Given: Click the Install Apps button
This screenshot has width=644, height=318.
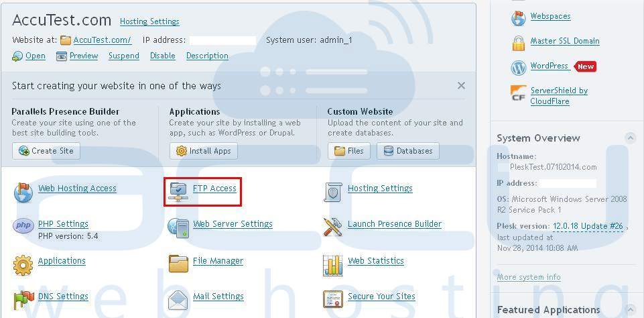Looking at the screenshot, I should 203,151.
